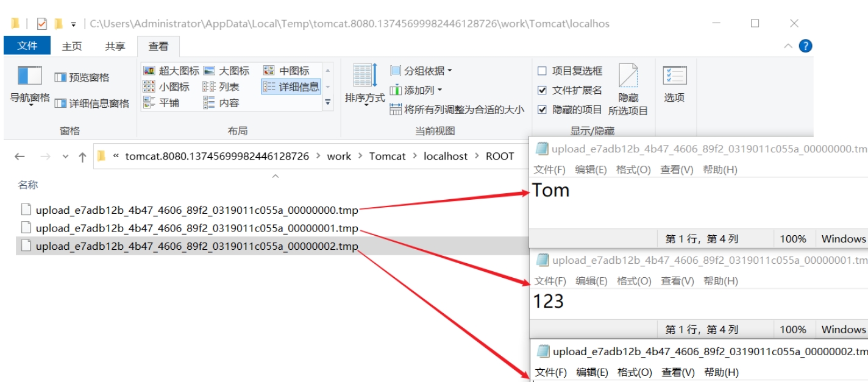The width and height of the screenshot is (868, 382).
Task: Click the 隐藏所选项目 button
Action: pos(628,90)
